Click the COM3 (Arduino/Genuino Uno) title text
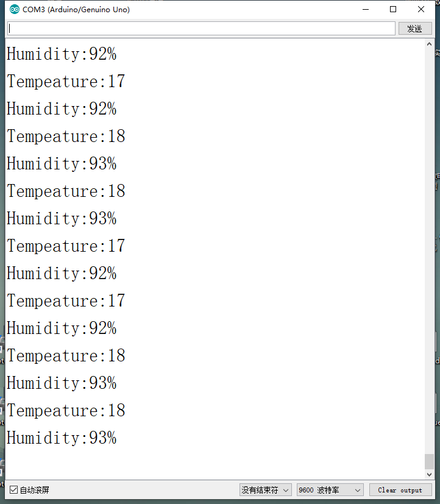This screenshot has height=504, width=440. click(x=76, y=10)
